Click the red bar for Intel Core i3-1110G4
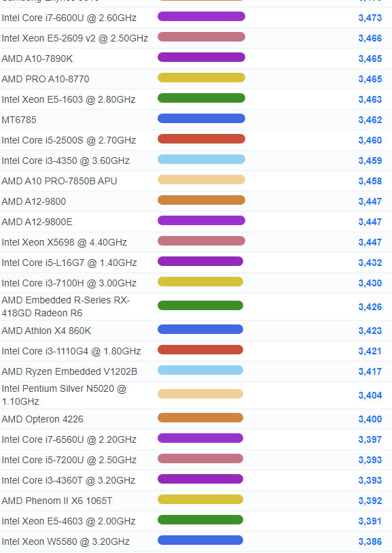The height and width of the screenshot is (553, 392). 200,350
